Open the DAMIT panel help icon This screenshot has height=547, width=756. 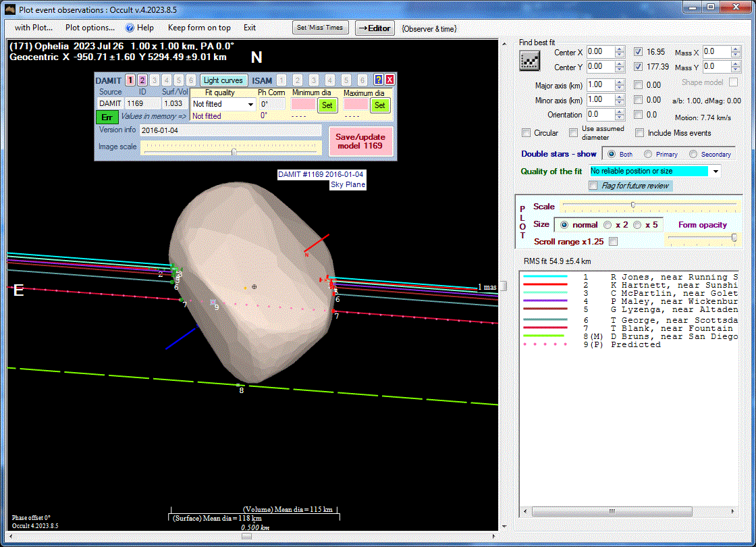click(x=379, y=80)
